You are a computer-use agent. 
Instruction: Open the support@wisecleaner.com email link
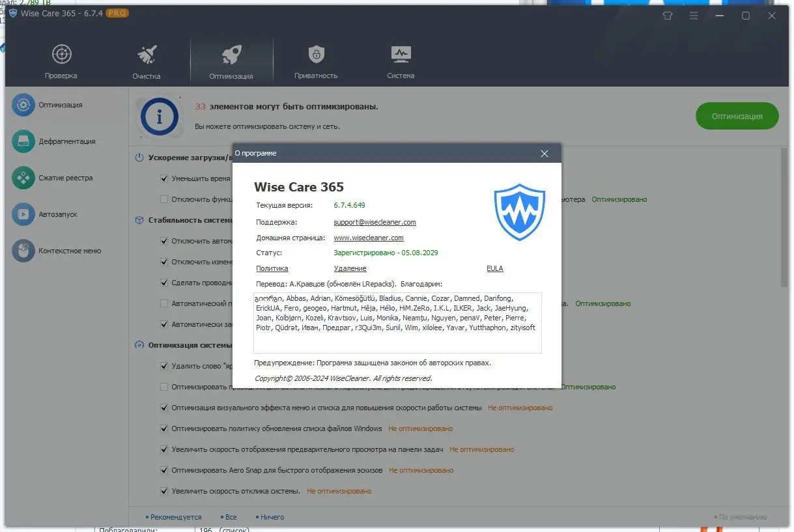coord(375,222)
